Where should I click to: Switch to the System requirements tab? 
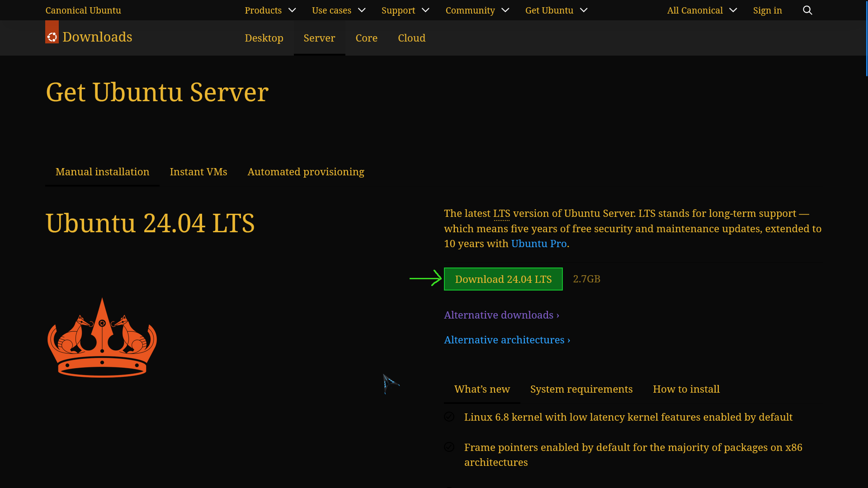581,389
